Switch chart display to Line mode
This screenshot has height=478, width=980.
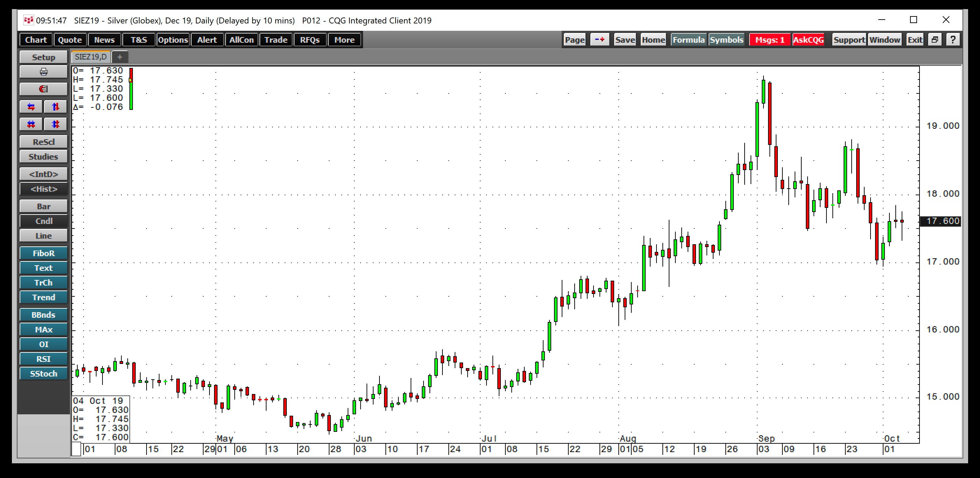click(43, 236)
